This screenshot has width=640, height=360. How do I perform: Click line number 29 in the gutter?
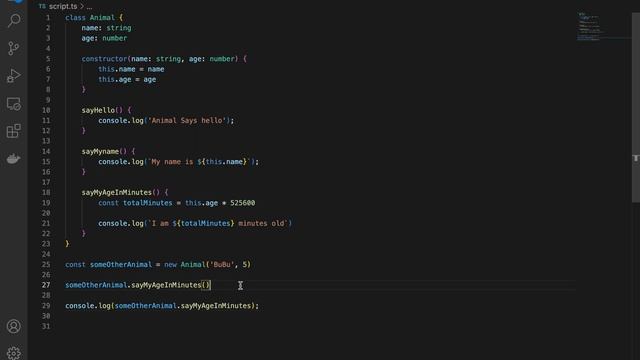[x=46, y=306]
